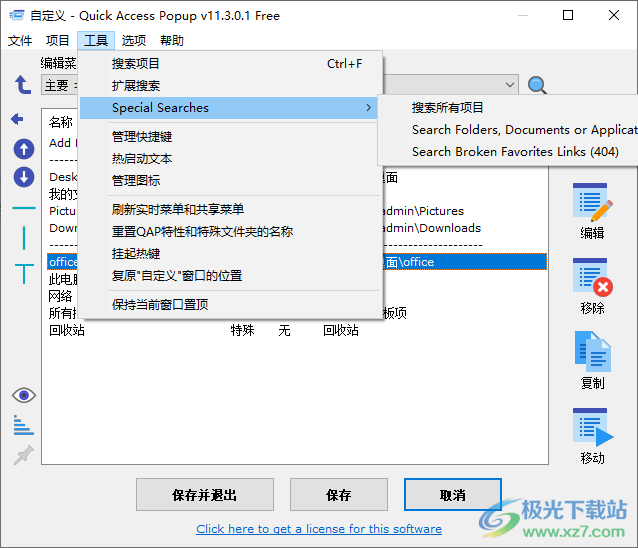This screenshot has height=548, width=638.
Task: Open the 选项 menu
Action: [x=133, y=41]
